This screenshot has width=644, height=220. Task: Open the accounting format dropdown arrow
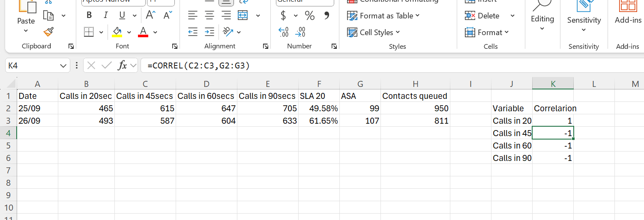pos(295,16)
